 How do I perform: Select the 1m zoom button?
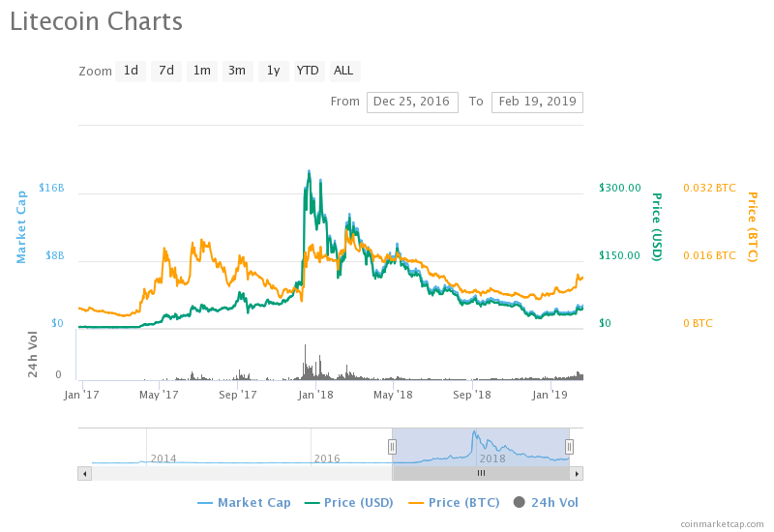point(202,71)
